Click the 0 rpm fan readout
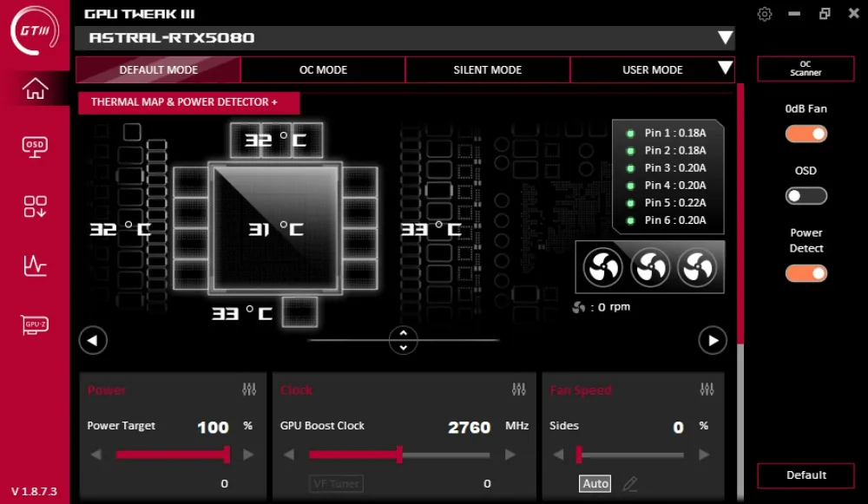The image size is (868, 504). tap(602, 307)
